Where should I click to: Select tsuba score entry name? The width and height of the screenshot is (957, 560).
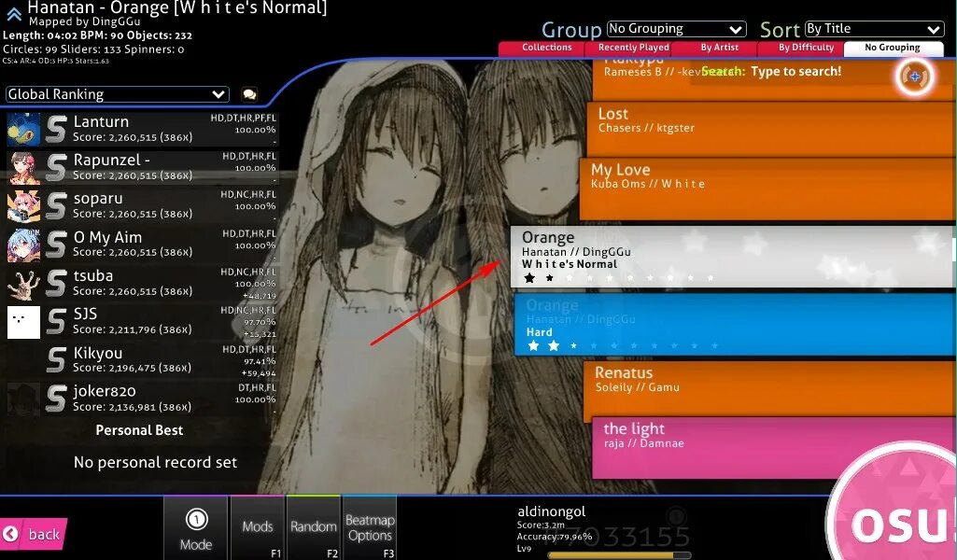[92, 275]
